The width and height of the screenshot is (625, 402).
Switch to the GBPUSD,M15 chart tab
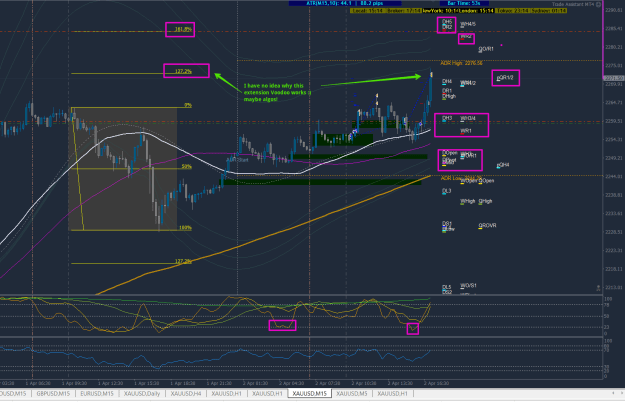53,394
